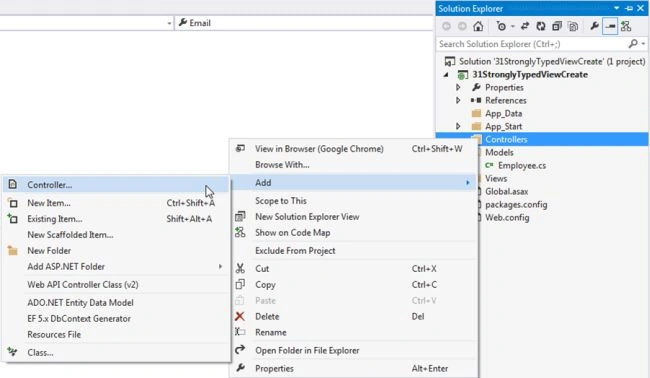Open the Add submenu entry
Viewport: 650px width, 378px height.
click(353, 183)
